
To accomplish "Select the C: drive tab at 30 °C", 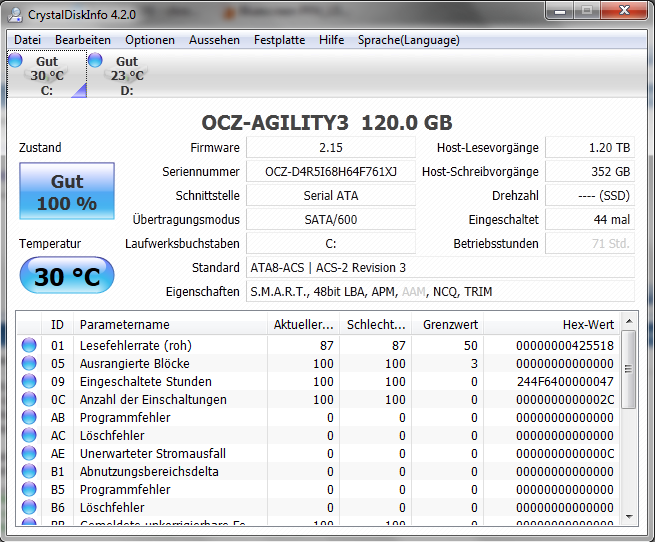I will (47, 75).
